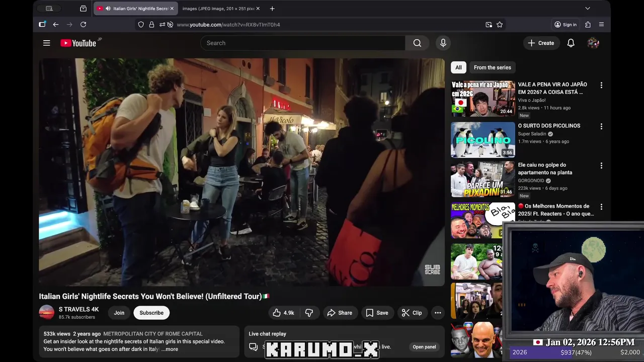
Task: Open the extensions puzzle icon
Action: click(588, 25)
